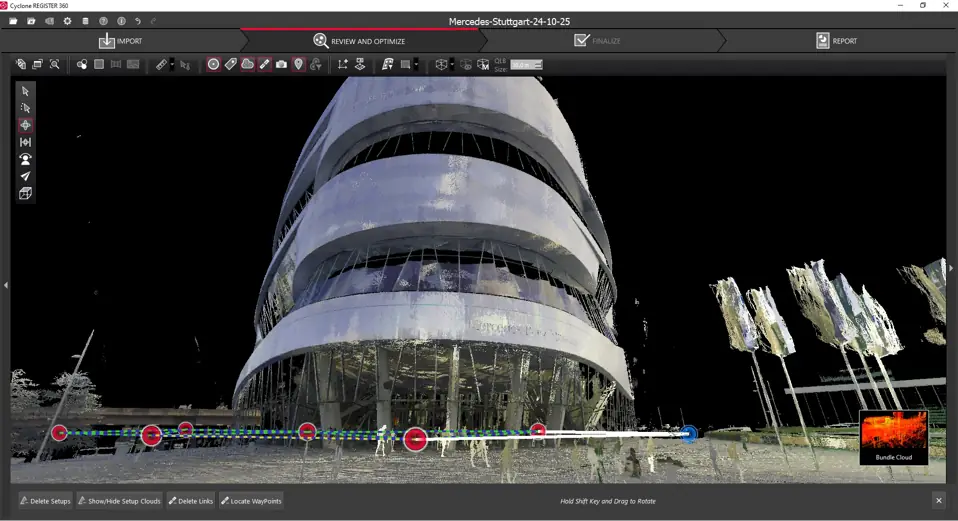Toggle the location pin GeoTag icon
Viewport: 958px width, 521px height.
298,64
